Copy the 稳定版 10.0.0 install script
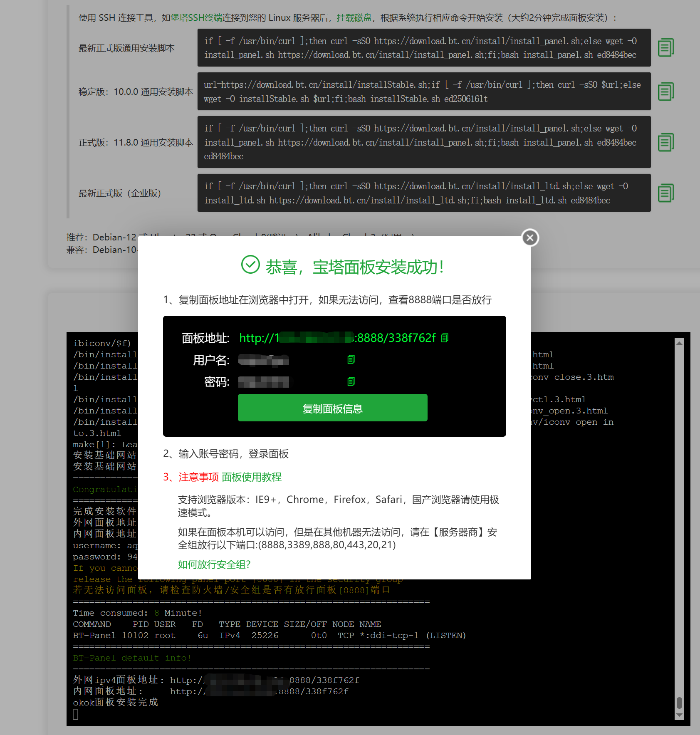This screenshot has width=700, height=735. pyautogui.click(x=666, y=92)
